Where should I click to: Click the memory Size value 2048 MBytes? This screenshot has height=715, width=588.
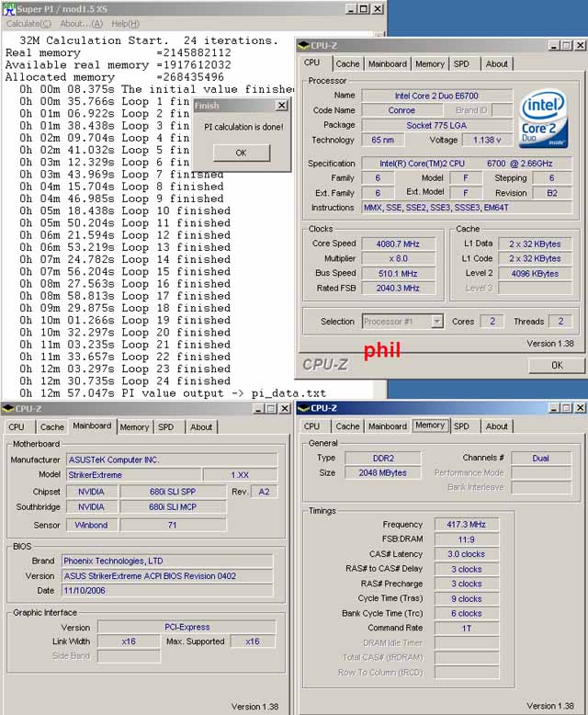click(x=383, y=473)
